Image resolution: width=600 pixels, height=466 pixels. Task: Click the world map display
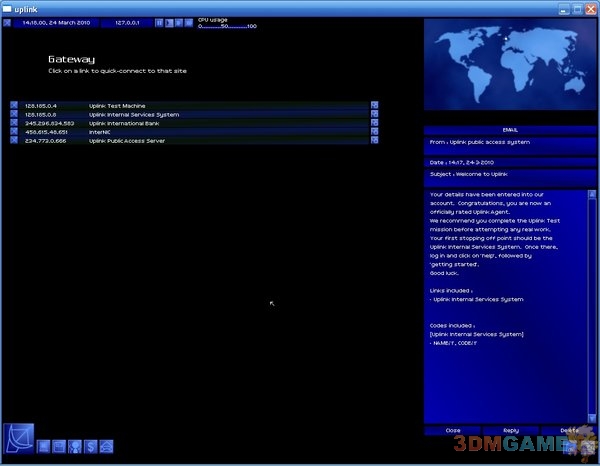(511, 67)
